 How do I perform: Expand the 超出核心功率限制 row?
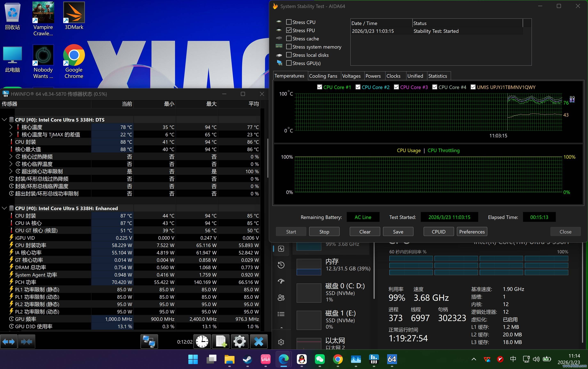pyautogui.click(x=11, y=171)
